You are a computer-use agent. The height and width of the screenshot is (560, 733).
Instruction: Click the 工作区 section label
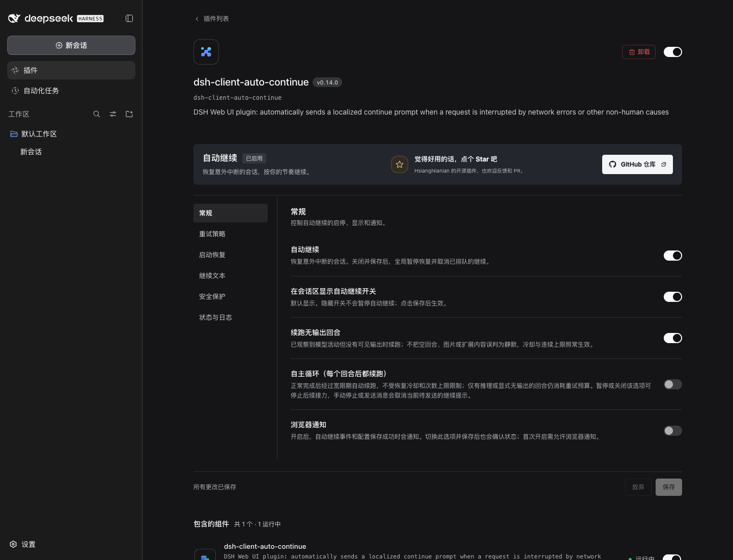(19, 114)
